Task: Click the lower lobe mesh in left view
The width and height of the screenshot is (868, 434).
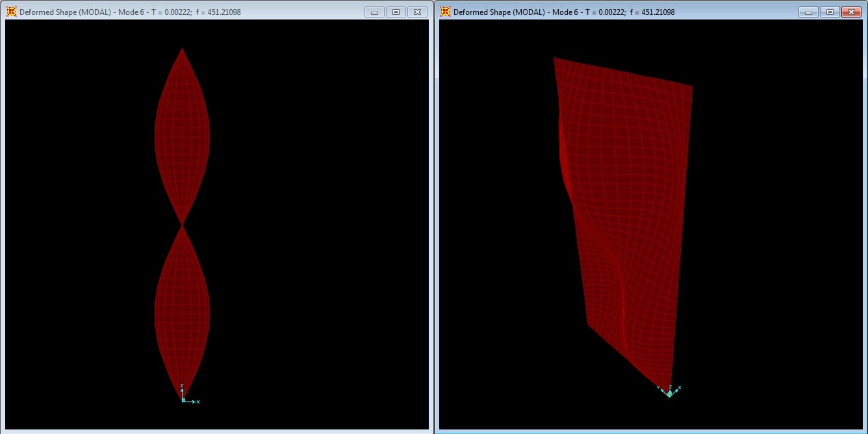Action: 182,312
